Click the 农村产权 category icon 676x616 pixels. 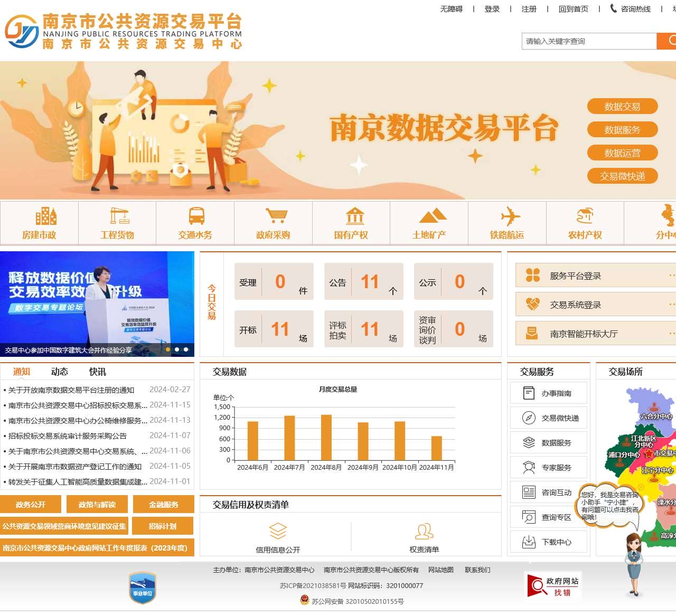pos(585,216)
